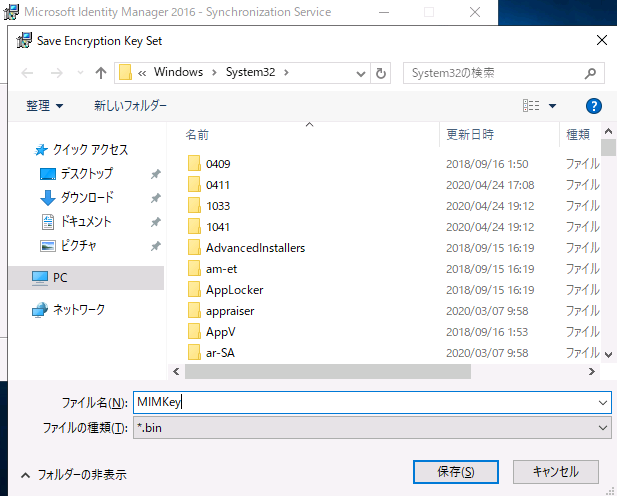The height and width of the screenshot is (496, 617).
Task: Sort by 名前 column header
Action: (197, 135)
